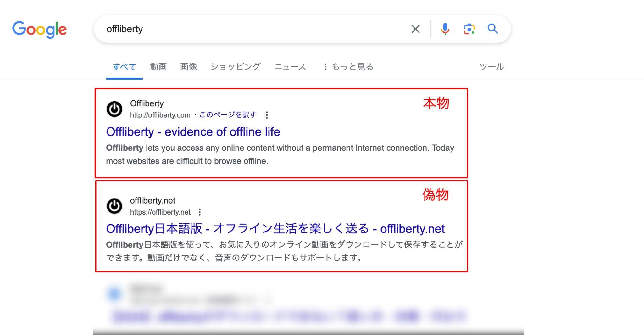Viewport: 644px width, 335px height.
Task: Open the ニュース tab
Action: (x=290, y=67)
